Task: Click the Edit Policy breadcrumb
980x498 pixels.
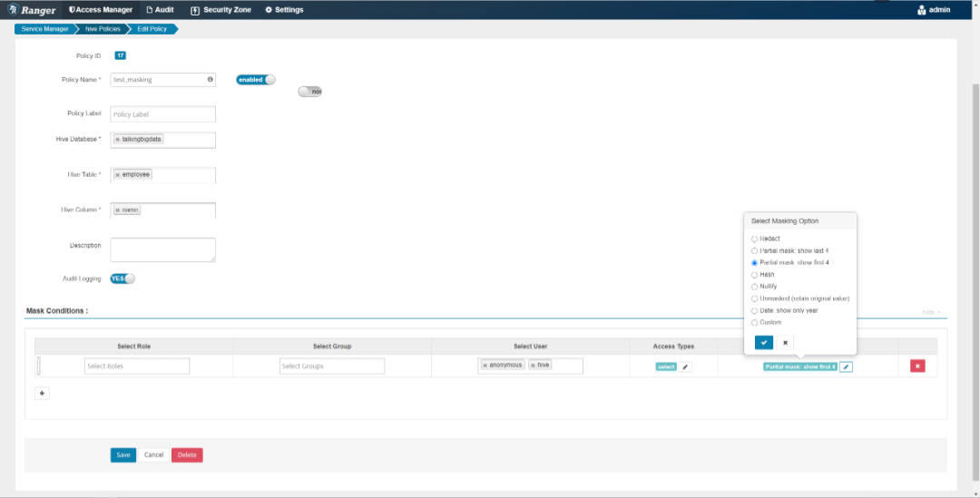Action: tap(152, 29)
